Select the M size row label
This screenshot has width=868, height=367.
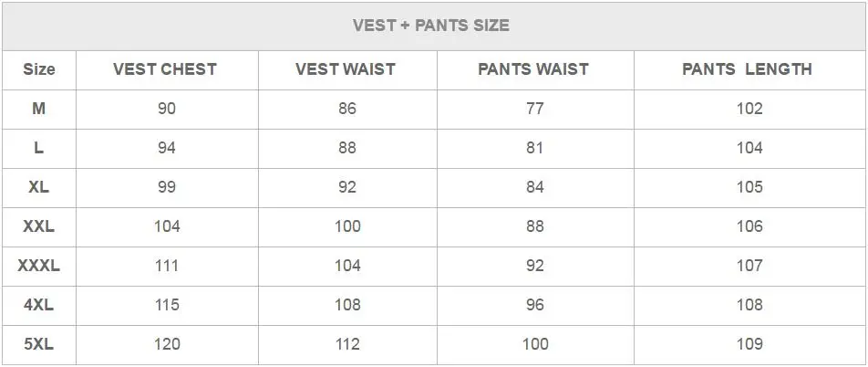(38, 109)
